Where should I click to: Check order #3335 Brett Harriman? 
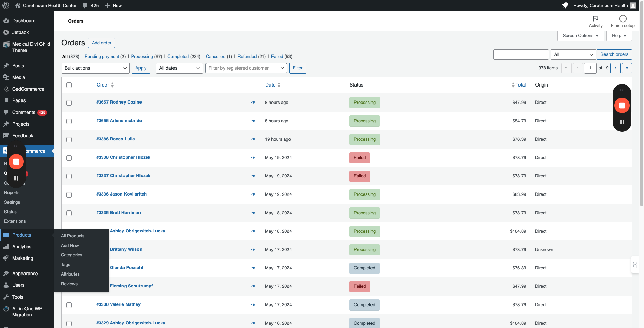[x=69, y=213]
